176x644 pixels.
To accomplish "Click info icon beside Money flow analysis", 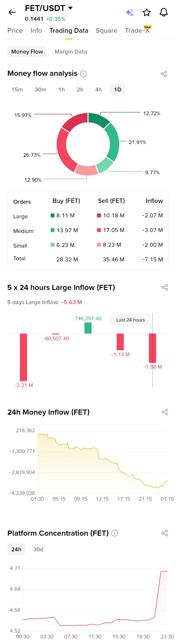I will coord(83,74).
